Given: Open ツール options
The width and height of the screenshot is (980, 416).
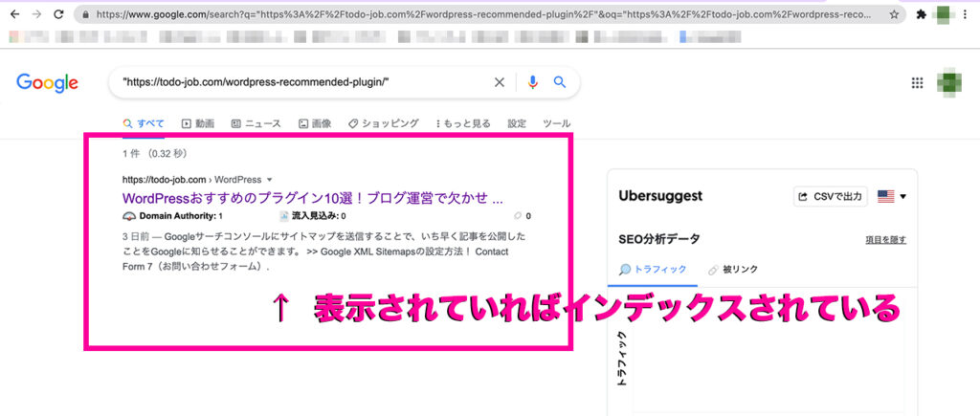Looking at the screenshot, I should coord(557,123).
